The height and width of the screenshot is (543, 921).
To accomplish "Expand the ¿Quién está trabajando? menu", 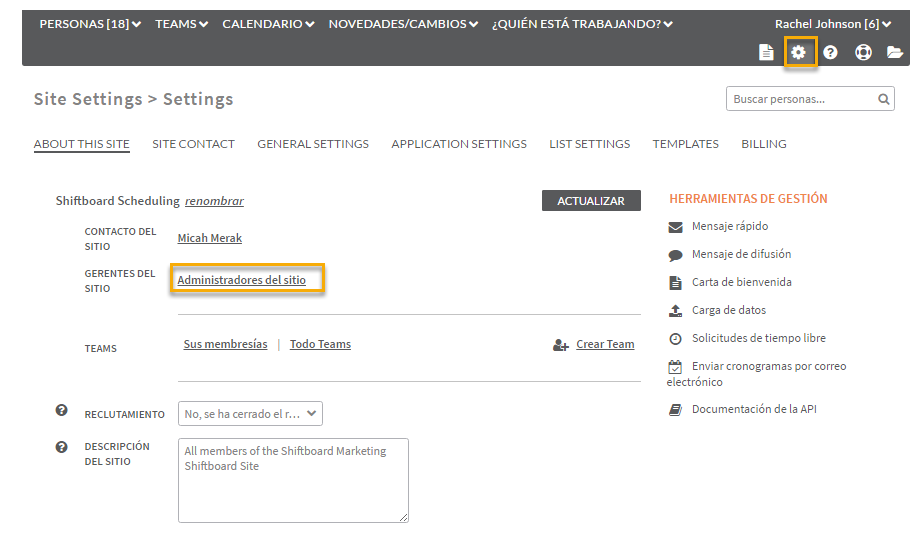I will pyautogui.click(x=582, y=24).
